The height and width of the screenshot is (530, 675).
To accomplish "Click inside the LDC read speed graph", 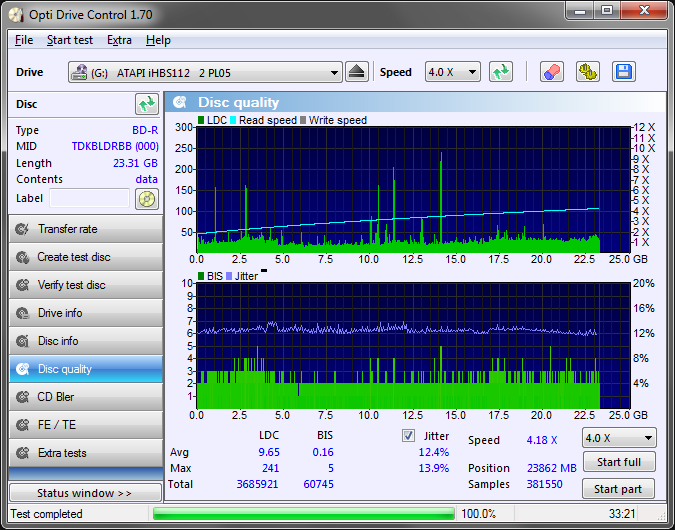I will pyautogui.click(x=413, y=189).
